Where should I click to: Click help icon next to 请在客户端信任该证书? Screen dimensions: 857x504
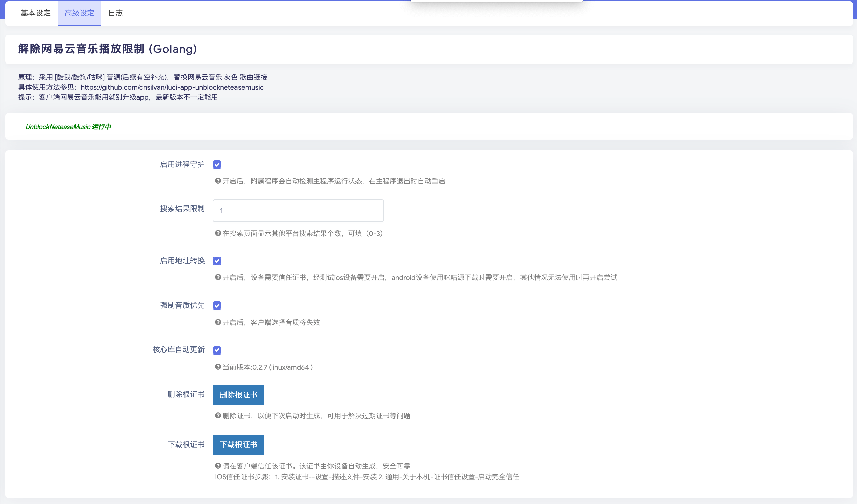[x=218, y=466]
